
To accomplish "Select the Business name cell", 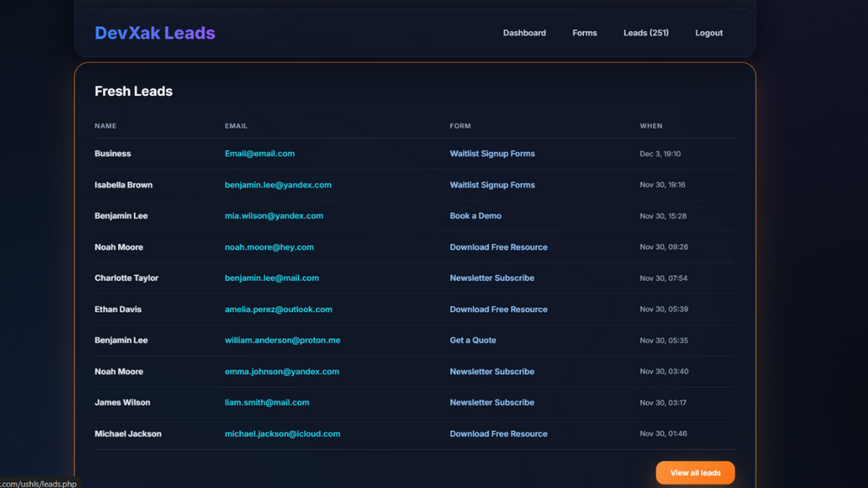I will 112,154.
